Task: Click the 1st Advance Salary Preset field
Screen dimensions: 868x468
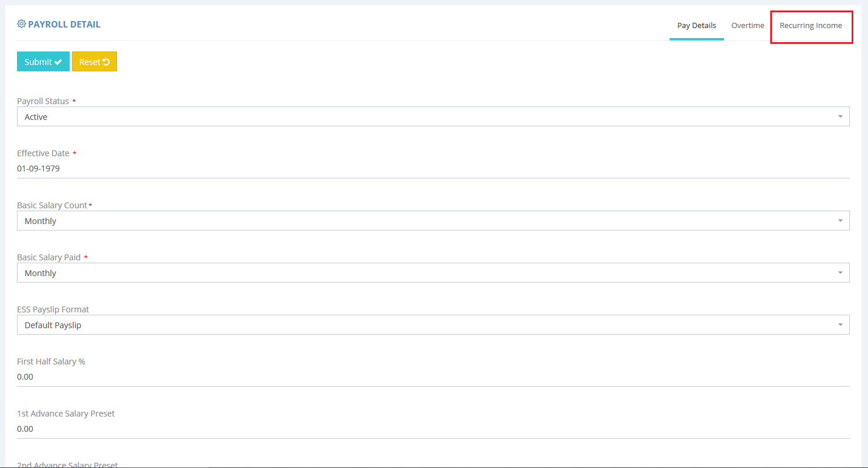Action: (x=433, y=429)
